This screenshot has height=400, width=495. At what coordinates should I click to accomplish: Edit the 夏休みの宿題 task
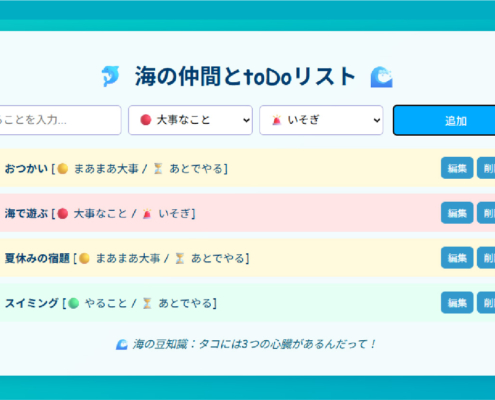coord(457,258)
